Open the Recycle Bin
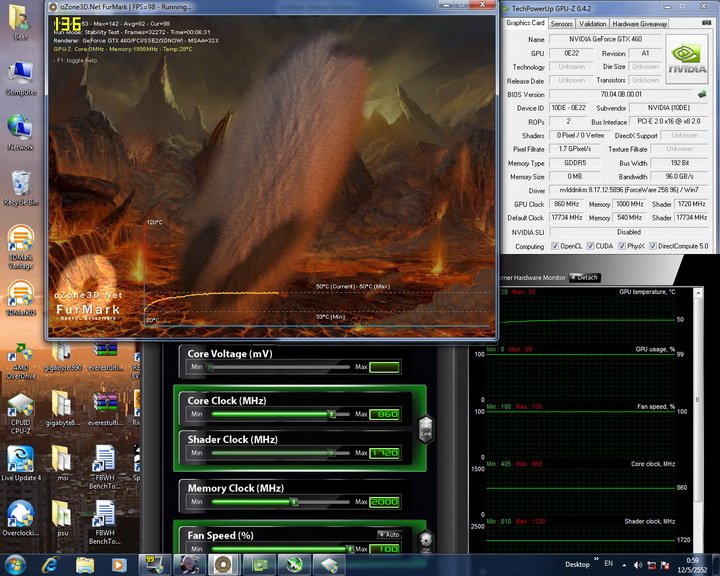Screen dimensions: 720x576 point(20,187)
